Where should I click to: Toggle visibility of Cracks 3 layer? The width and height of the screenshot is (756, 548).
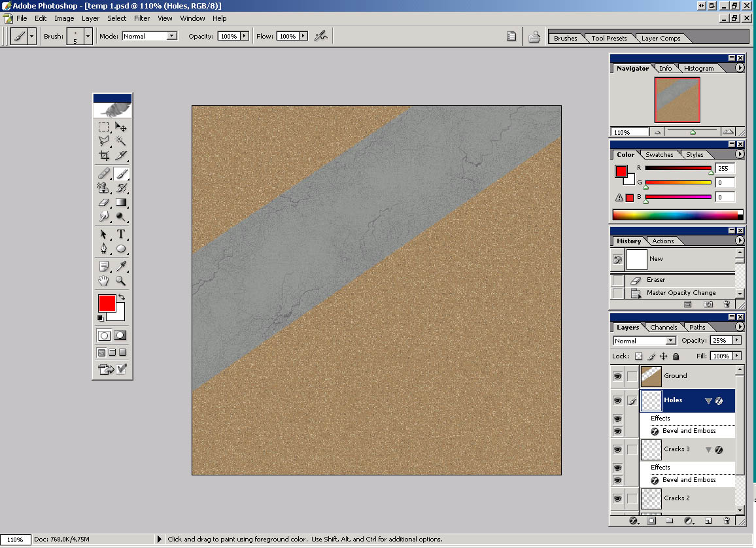(x=617, y=449)
